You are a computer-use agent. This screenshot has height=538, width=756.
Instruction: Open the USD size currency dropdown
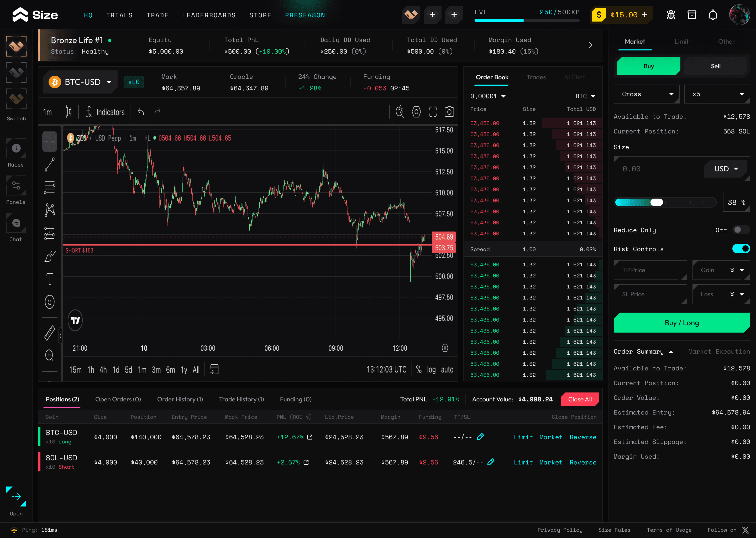pos(726,169)
